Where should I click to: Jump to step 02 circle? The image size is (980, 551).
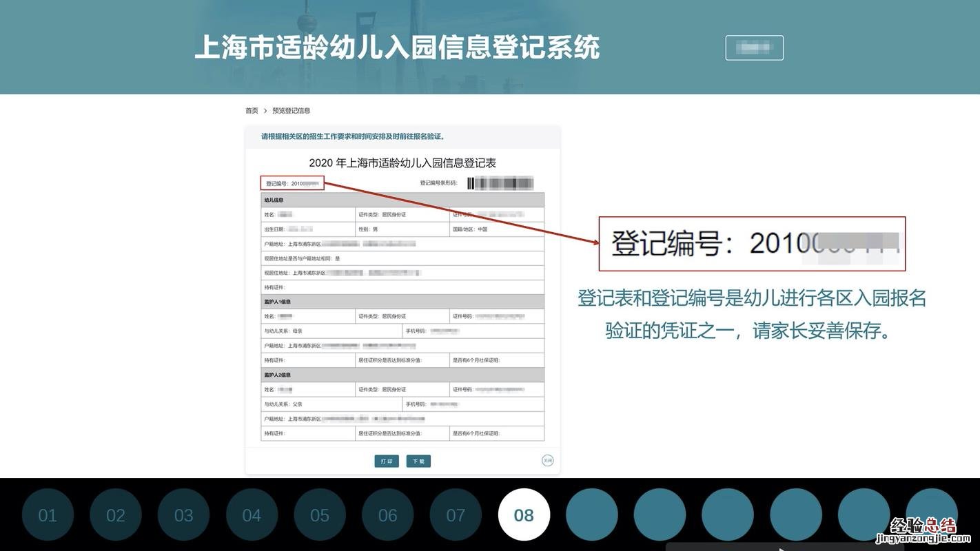(x=116, y=515)
